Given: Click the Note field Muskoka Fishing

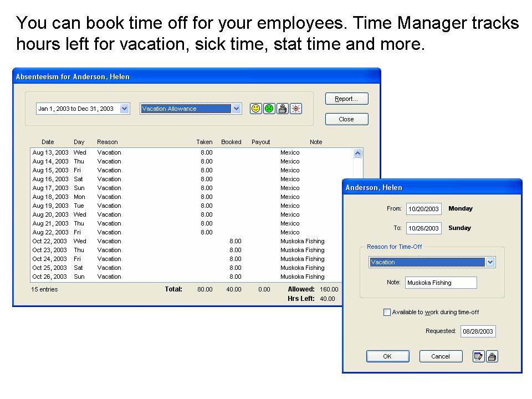Looking at the screenshot, I should click(441, 282).
